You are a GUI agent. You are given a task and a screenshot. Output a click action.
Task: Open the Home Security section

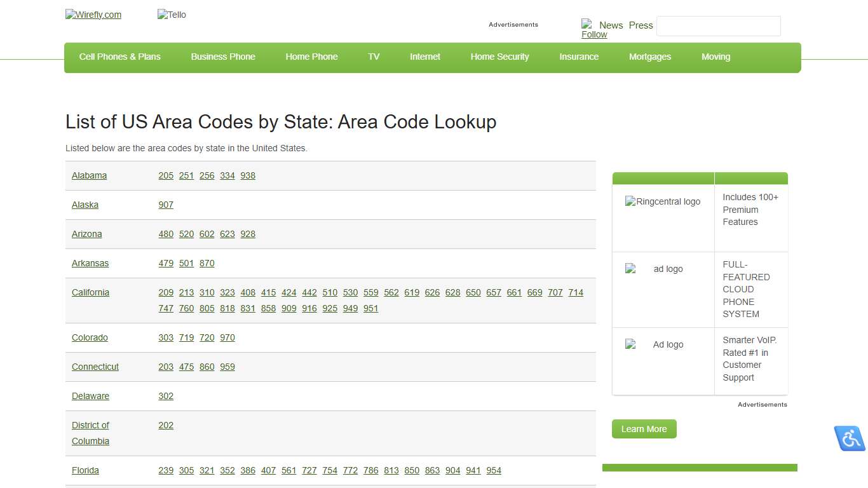click(499, 57)
